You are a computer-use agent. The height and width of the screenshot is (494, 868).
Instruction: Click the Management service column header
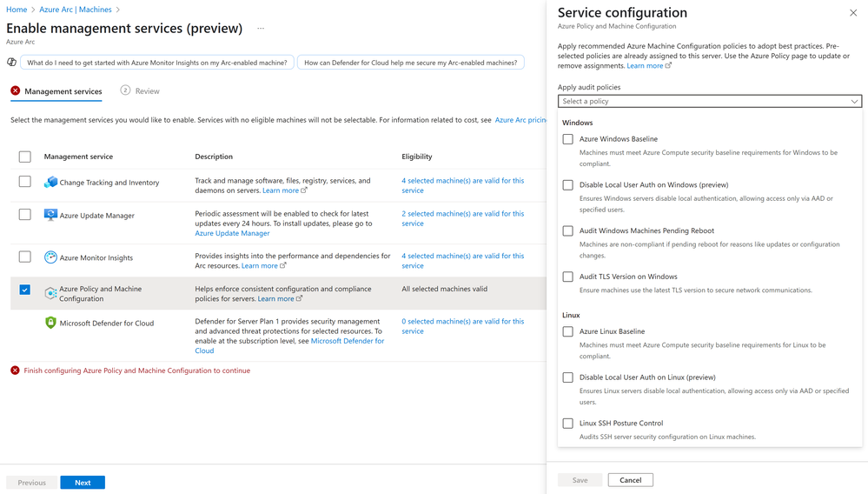78,157
